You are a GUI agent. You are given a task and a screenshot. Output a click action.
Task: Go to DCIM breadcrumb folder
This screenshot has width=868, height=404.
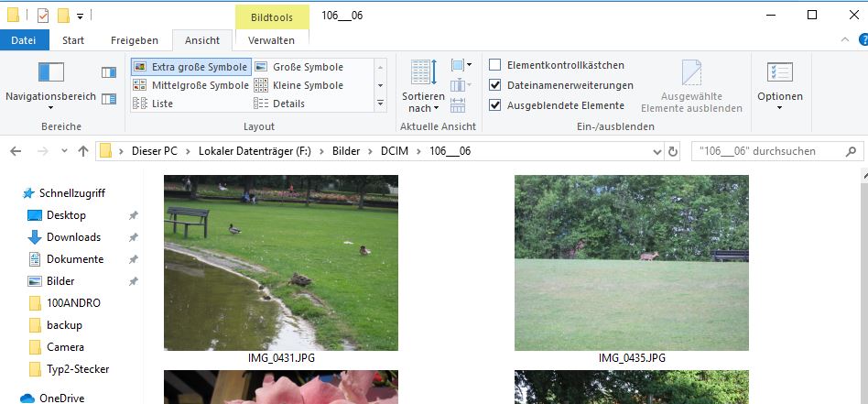coord(394,151)
